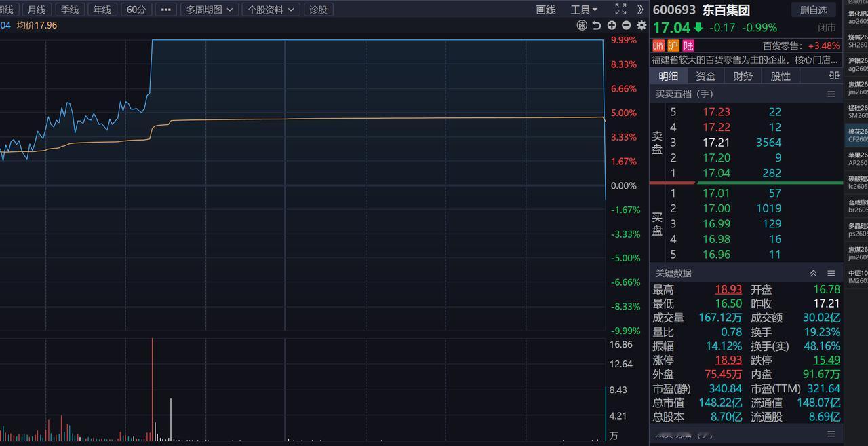868x446 pixels.
Task: Toggle fullscreen chart view icon
Action: 620,9
